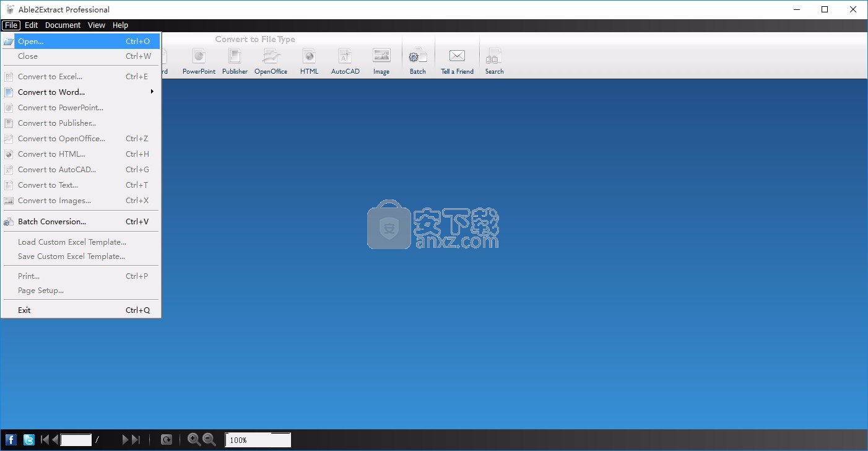This screenshot has height=451, width=868.
Task: Expand the Convert to Word submenu arrow
Action: tap(152, 92)
